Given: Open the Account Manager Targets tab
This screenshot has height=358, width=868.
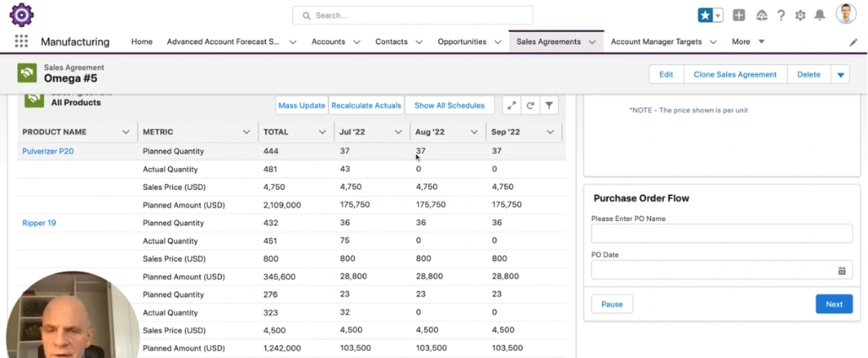Looking at the screenshot, I should (x=656, y=42).
